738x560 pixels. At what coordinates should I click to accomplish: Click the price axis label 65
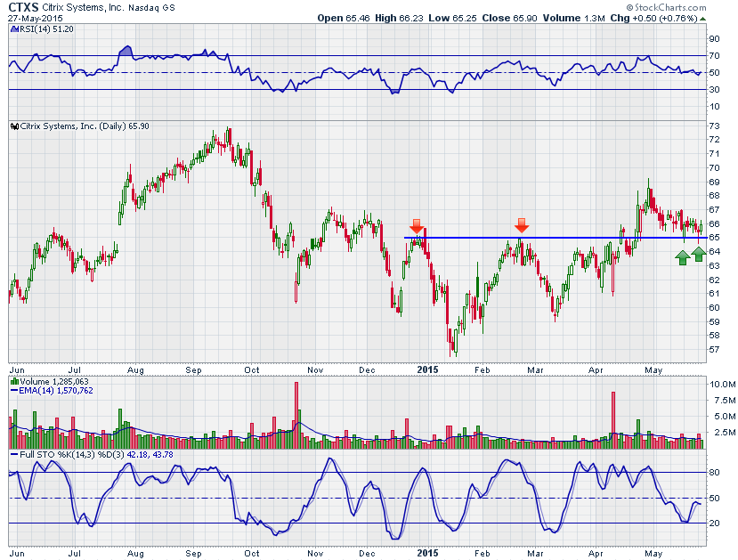click(714, 238)
